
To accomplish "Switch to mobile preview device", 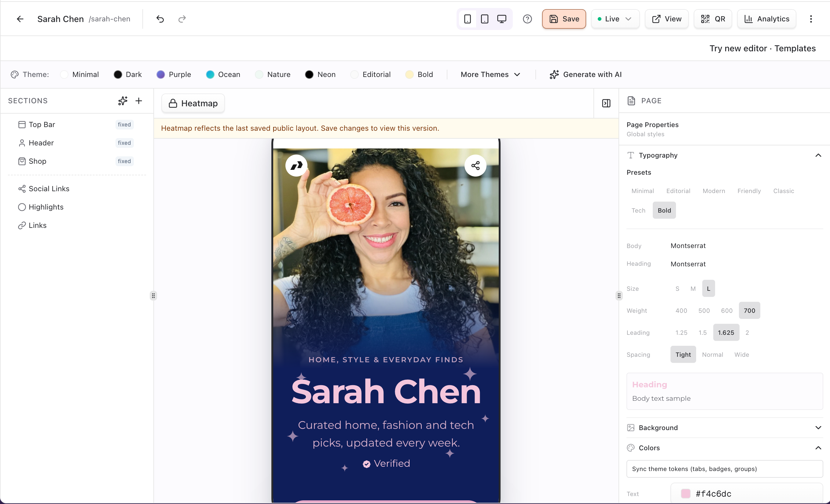I will click(x=467, y=19).
